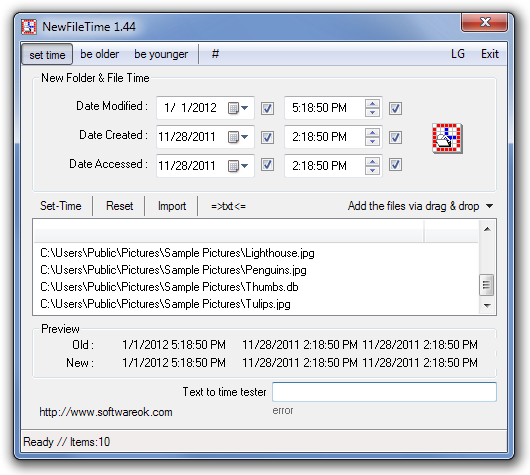
Task: Select the 'set time' tab
Action: click(47, 54)
